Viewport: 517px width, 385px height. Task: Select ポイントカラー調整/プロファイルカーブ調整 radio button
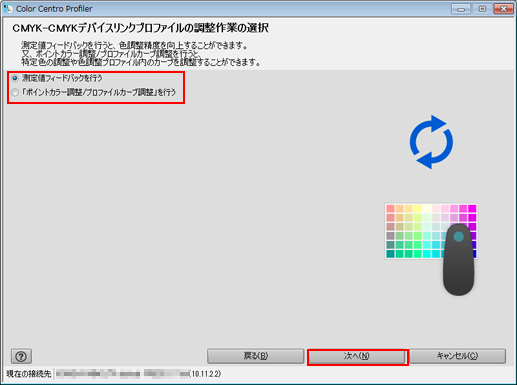pos(15,92)
